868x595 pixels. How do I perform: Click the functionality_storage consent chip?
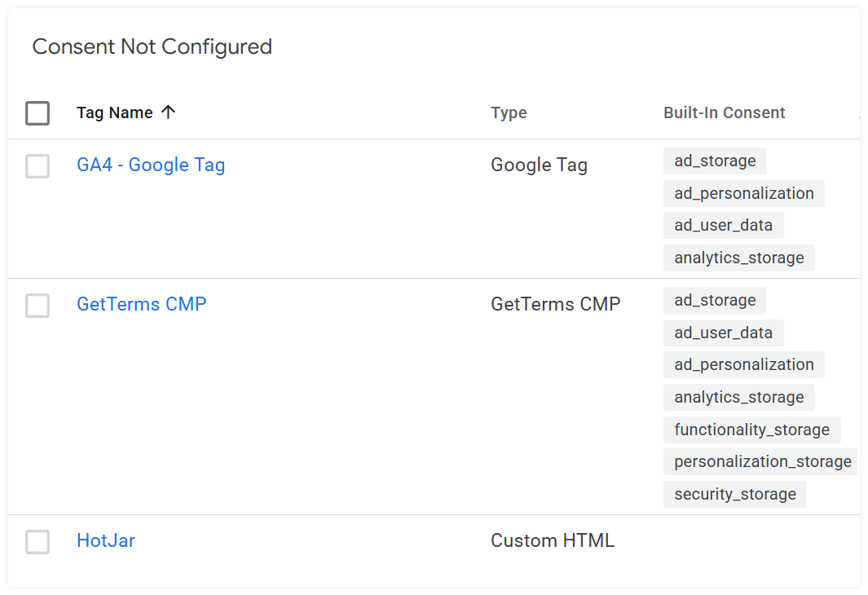click(751, 430)
